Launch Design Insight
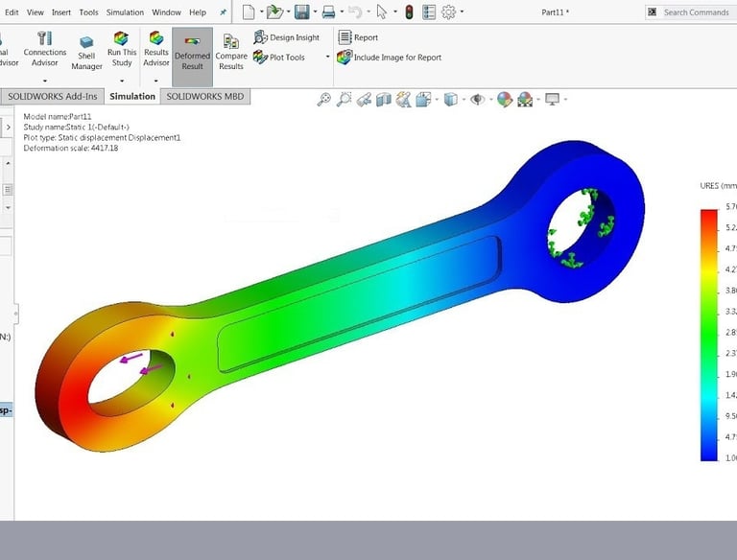Image resolution: width=737 pixels, height=560 pixels. [x=286, y=37]
